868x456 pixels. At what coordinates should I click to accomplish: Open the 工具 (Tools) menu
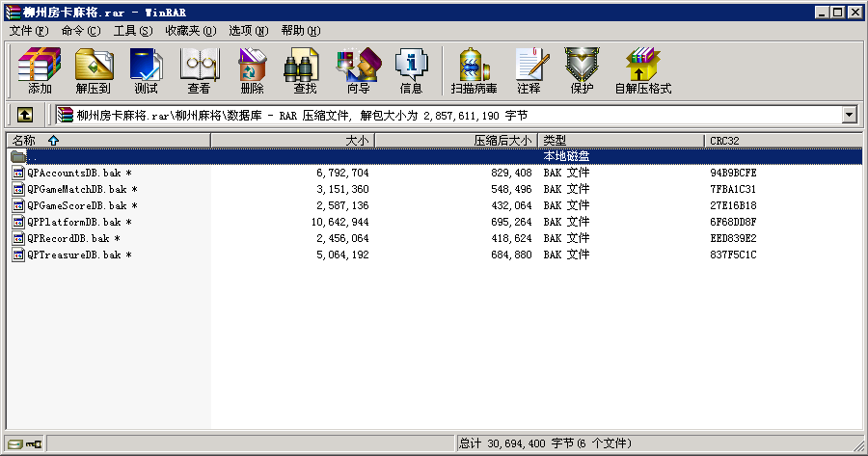tap(133, 30)
